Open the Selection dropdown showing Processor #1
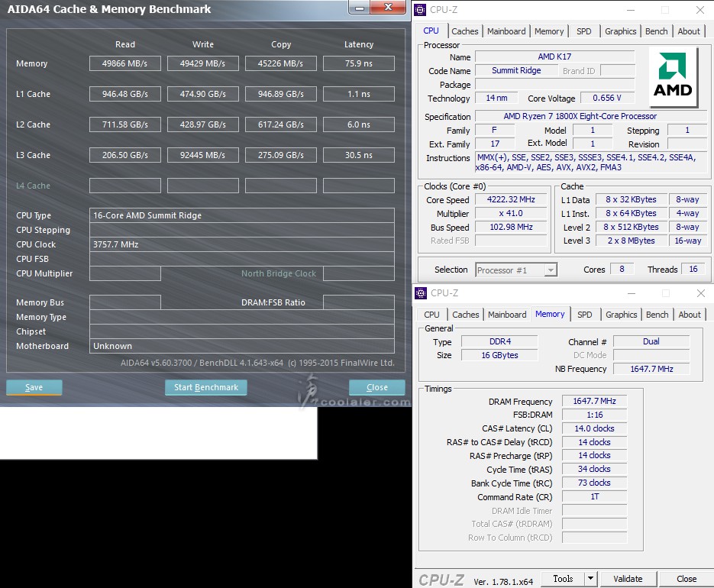 click(516, 270)
